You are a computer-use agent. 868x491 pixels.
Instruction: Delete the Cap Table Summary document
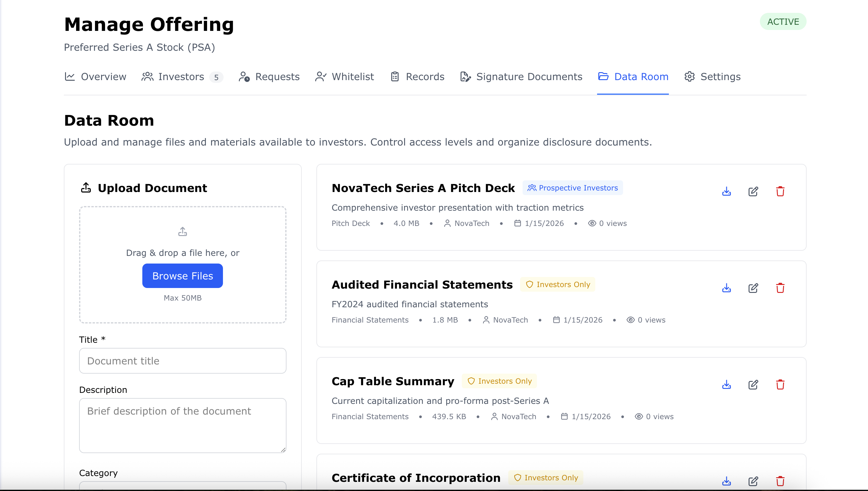point(780,384)
